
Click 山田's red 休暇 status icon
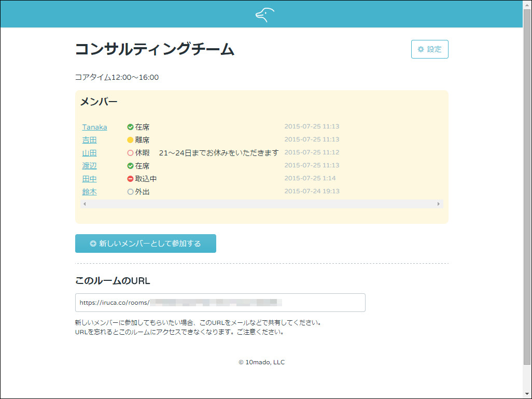(x=131, y=152)
